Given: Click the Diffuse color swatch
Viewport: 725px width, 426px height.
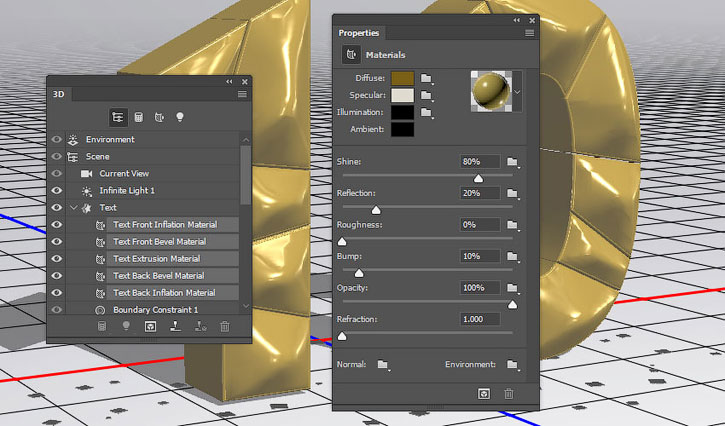Looking at the screenshot, I should pyautogui.click(x=402, y=78).
